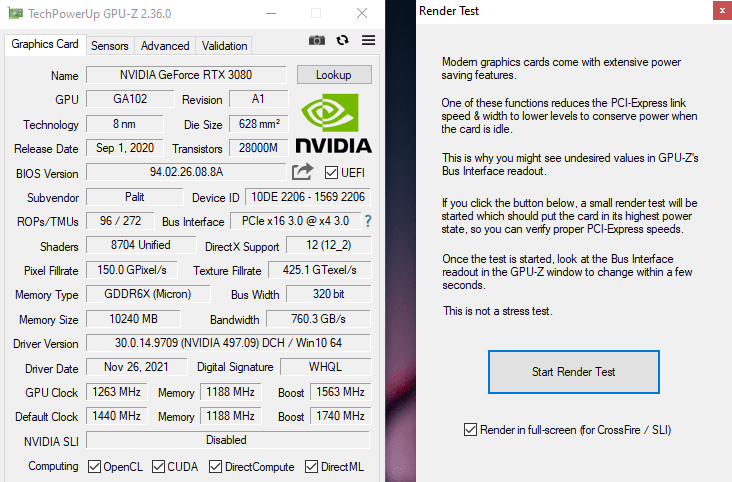This screenshot has height=482, width=732.
Task: Click Default Clock value 1440 MHz
Action: (117, 416)
